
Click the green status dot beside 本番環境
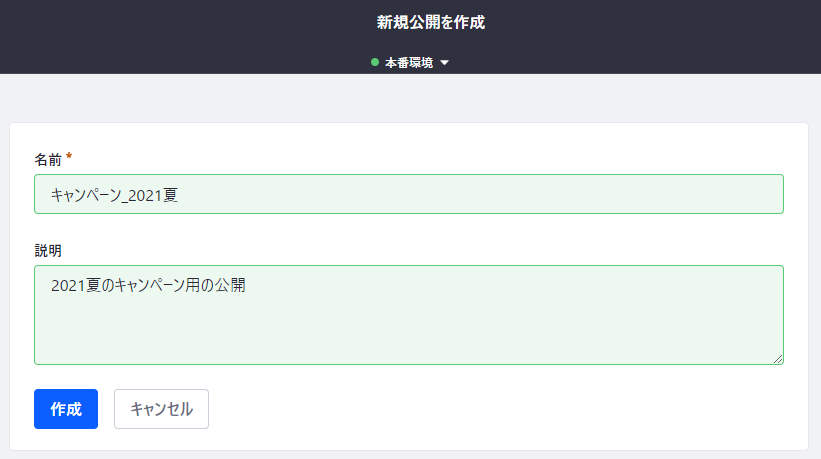(x=375, y=62)
